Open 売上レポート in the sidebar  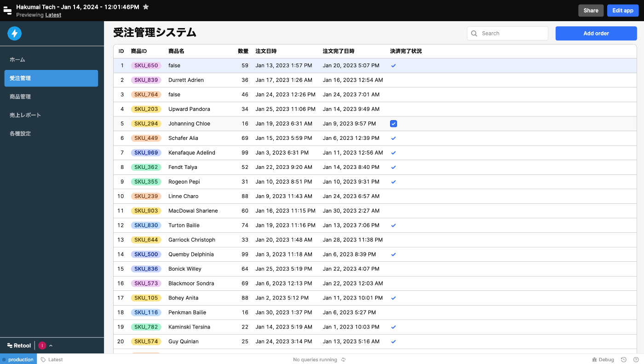(52, 115)
